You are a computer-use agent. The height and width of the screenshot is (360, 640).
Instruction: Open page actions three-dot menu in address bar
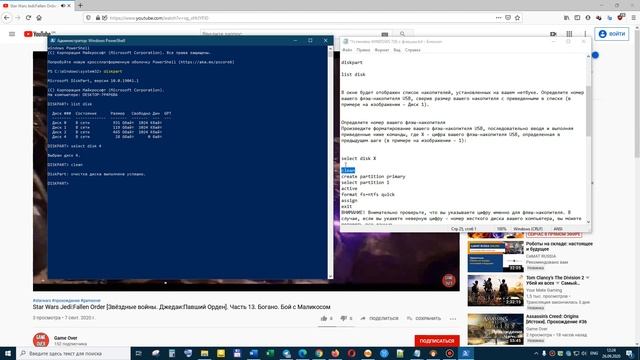(498, 18)
